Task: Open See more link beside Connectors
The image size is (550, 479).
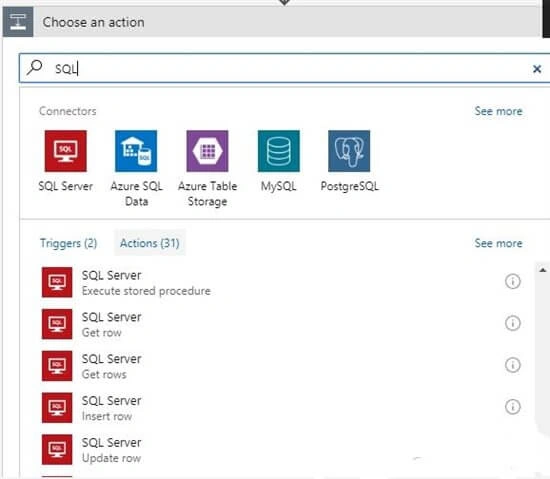Action: click(498, 111)
